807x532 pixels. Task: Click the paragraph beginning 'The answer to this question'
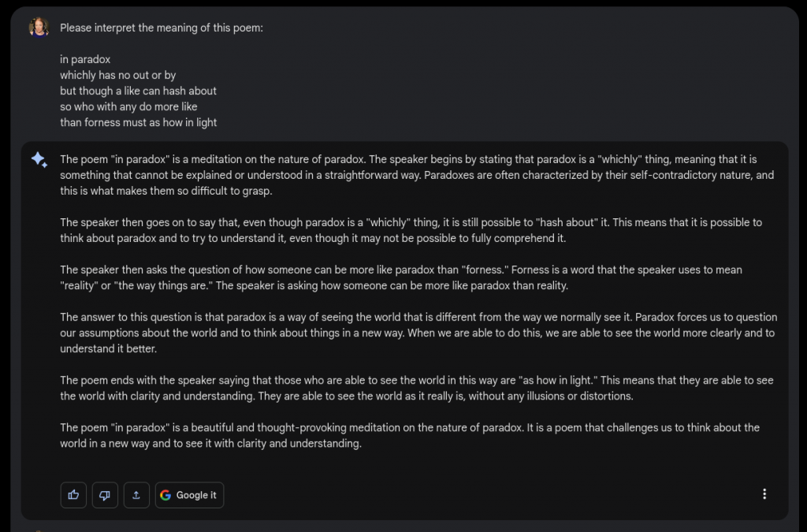[x=418, y=333]
